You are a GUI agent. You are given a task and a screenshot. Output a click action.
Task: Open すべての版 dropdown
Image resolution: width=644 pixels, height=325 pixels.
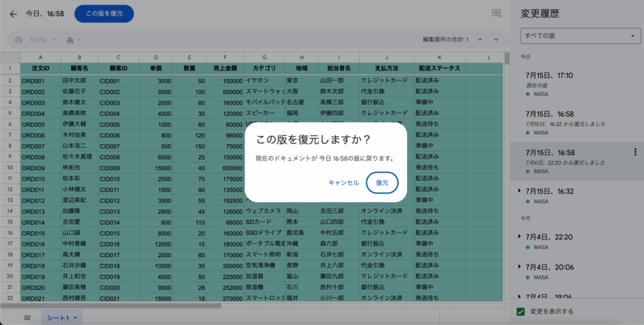[x=580, y=36]
